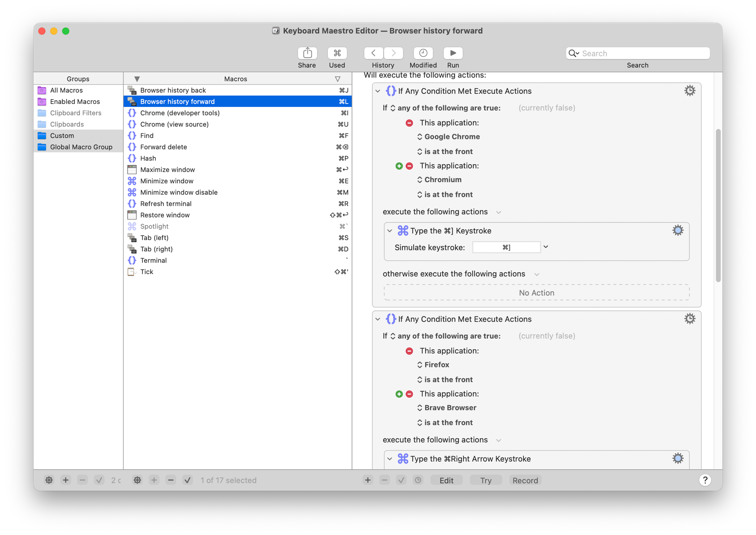Sort macros using left filled triangle header
This screenshot has width=756, height=535.
coord(137,79)
